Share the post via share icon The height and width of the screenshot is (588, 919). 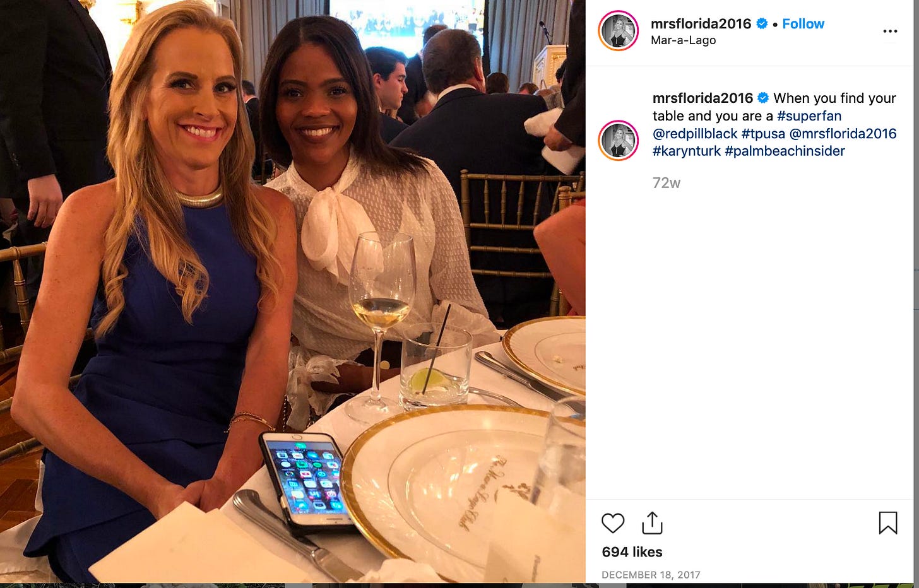point(652,523)
